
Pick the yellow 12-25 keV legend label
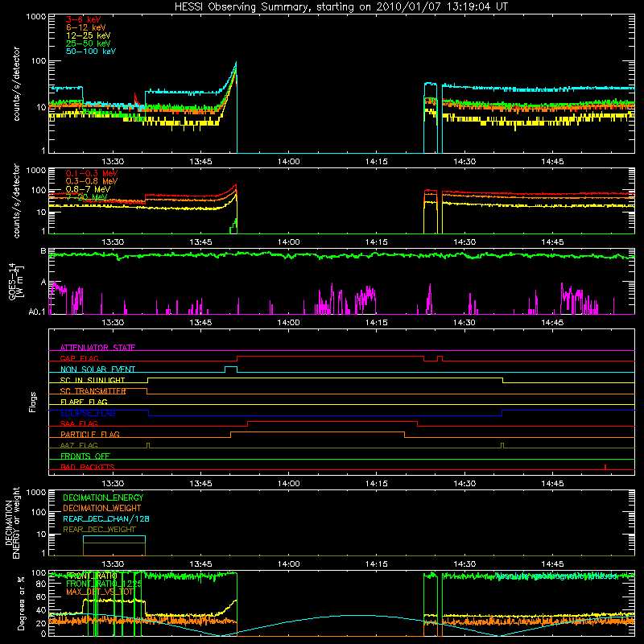(x=89, y=35)
